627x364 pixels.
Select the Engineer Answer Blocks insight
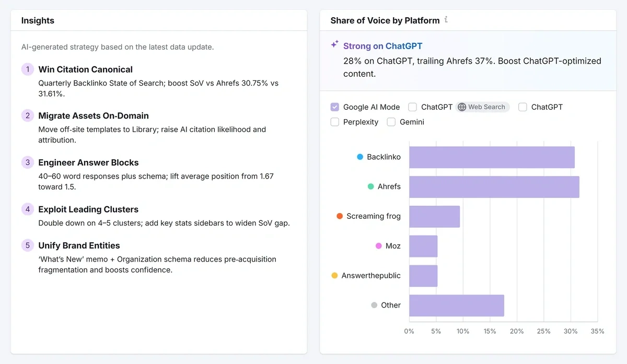click(x=88, y=163)
